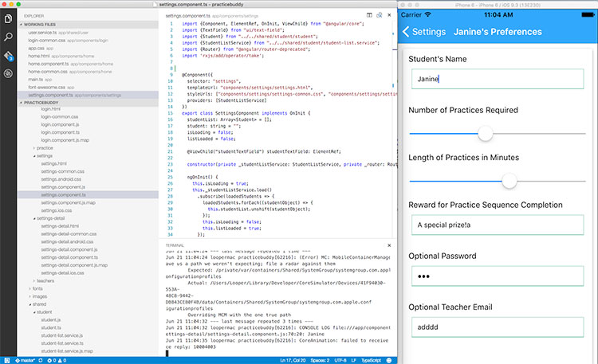Open the Debug view in the activity bar
Screen dimensions: 598x364
coord(8,73)
